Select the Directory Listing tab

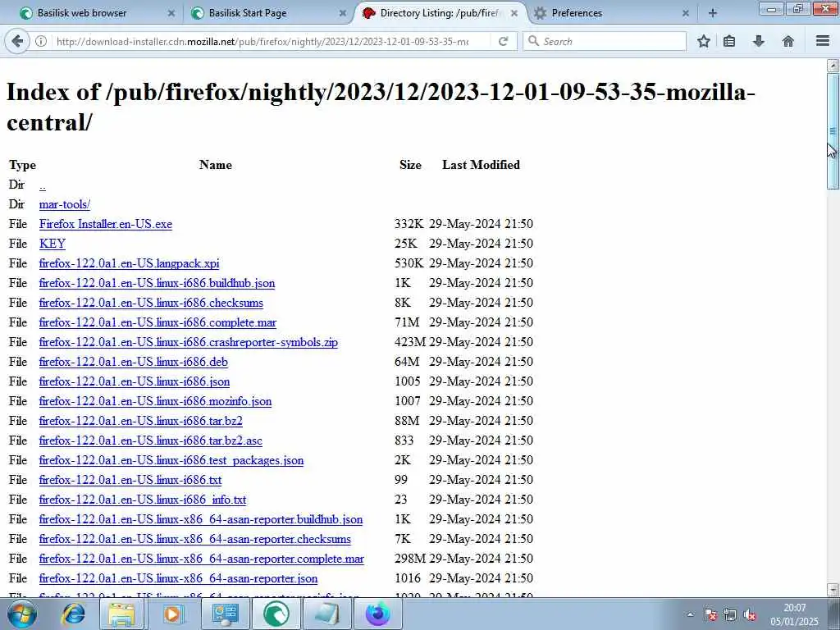point(440,13)
